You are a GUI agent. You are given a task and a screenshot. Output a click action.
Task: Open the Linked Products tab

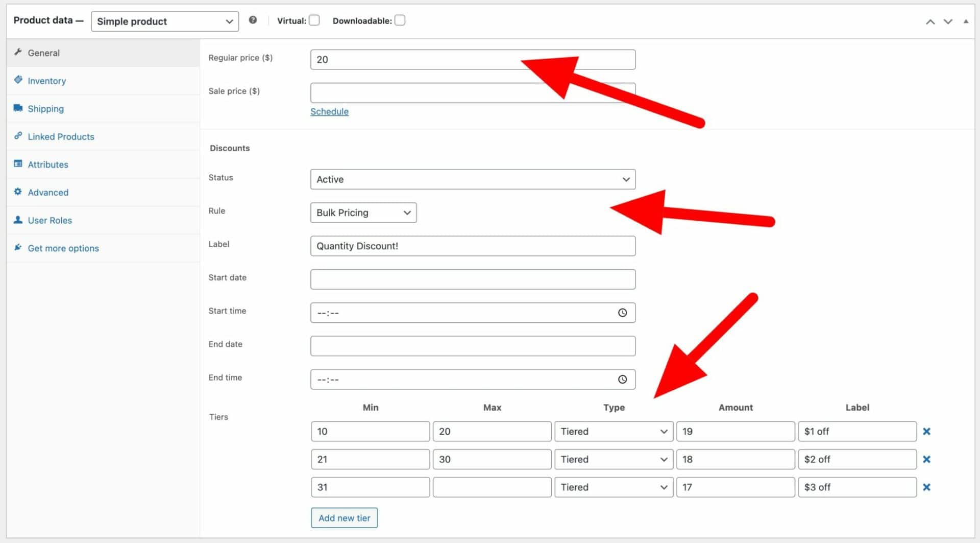point(103,136)
